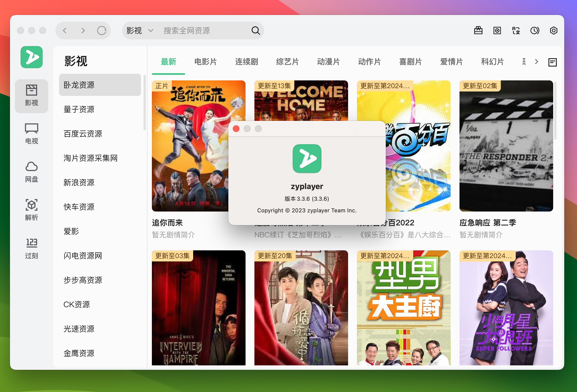This screenshot has height=392, width=577.
Task: Open the 解析 parsing section
Action: [31, 210]
